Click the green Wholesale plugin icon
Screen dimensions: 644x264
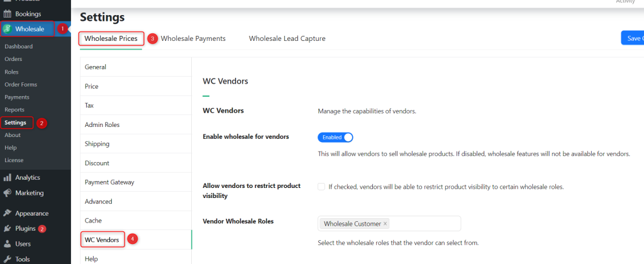coord(7,29)
